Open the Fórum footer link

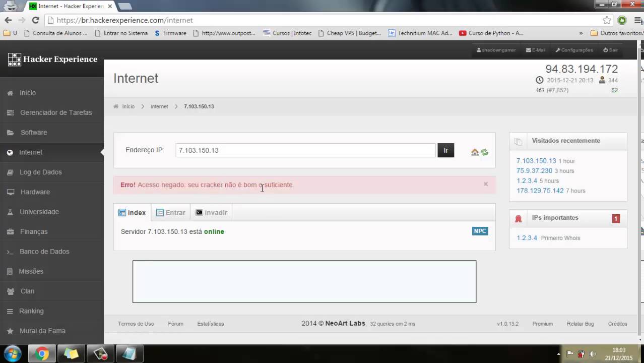(x=175, y=324)
